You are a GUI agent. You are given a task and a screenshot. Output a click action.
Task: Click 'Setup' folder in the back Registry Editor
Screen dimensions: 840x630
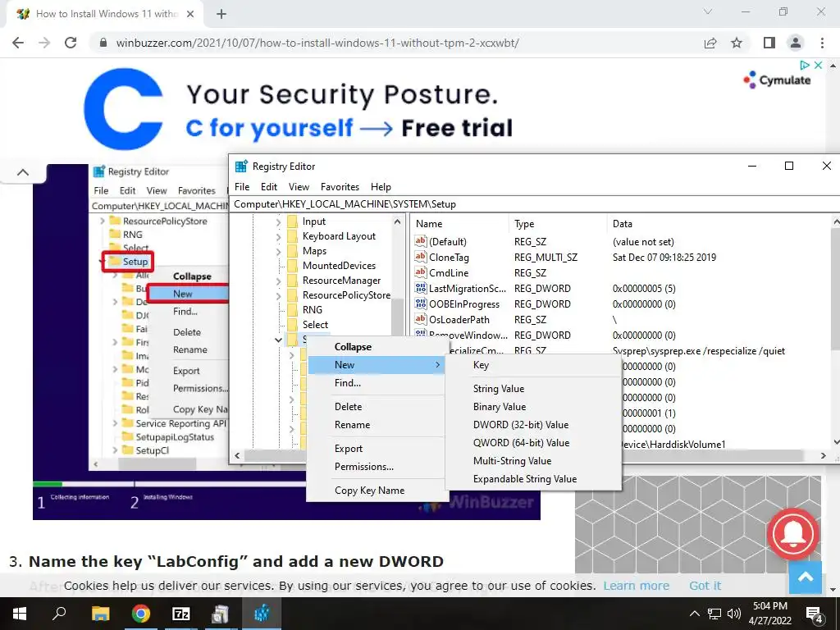[135, 262]
